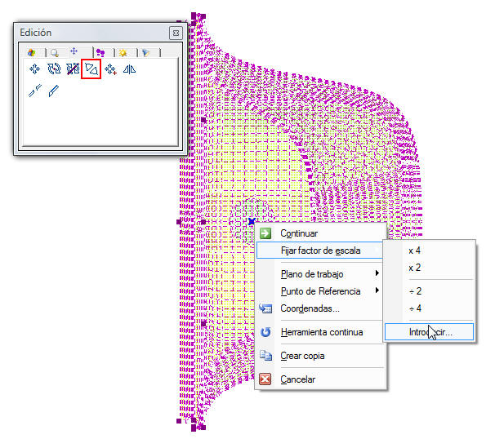The height and width of the screenshot is (439, 504).
Task: Select the Move tool in Edición panel
Action: pyautogui.click(x=34, y=69)
